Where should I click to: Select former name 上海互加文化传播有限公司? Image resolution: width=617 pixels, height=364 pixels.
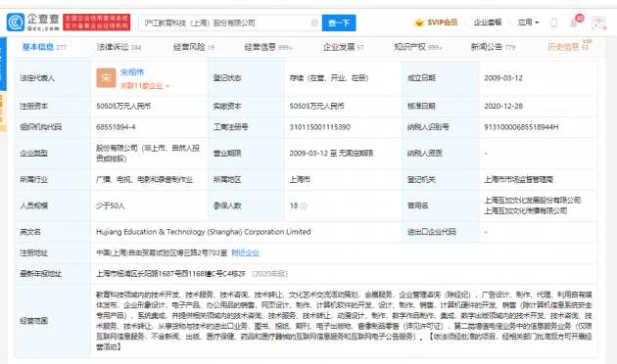click(526, 210)
